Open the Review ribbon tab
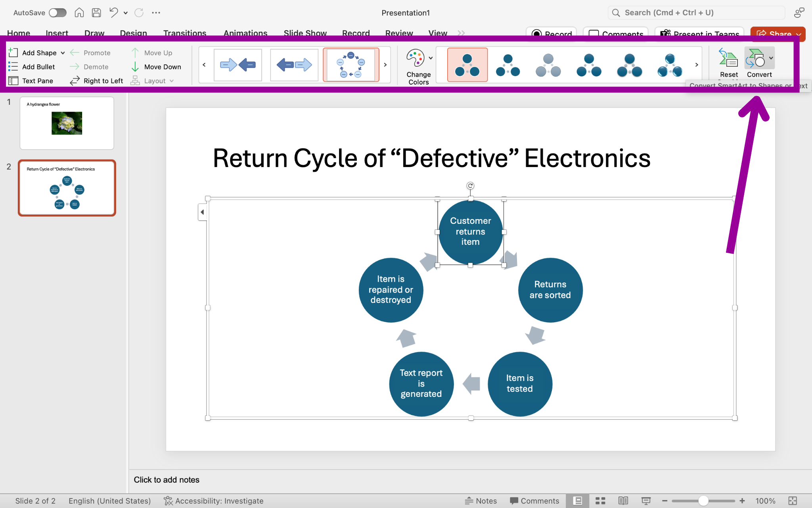The width and height of the screenshot is (812, 508). pyautogui.click(x=399, y=33)
